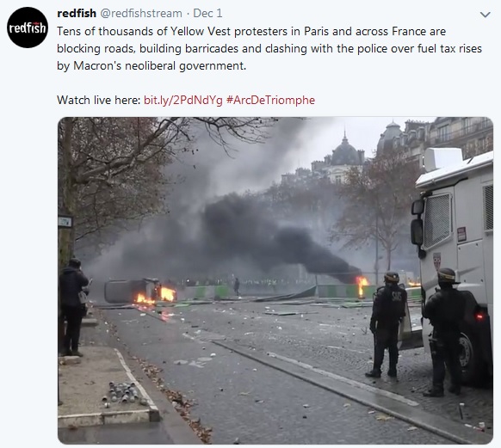Click the person photographing by the tree

[73, 307]
